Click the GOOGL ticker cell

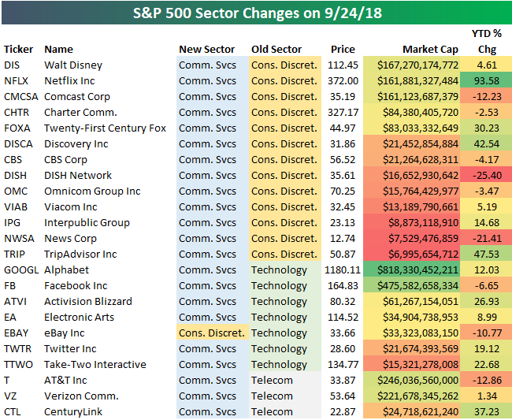[20, 269]
